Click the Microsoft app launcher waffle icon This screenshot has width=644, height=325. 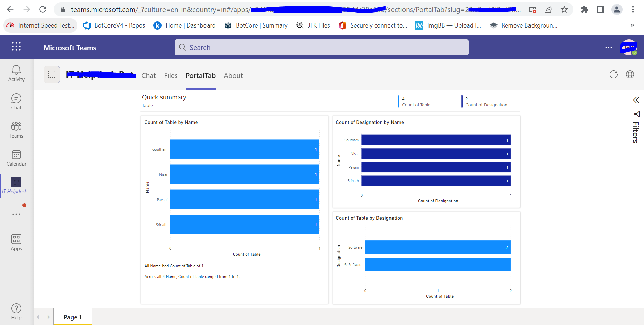[x=16, y=47]
